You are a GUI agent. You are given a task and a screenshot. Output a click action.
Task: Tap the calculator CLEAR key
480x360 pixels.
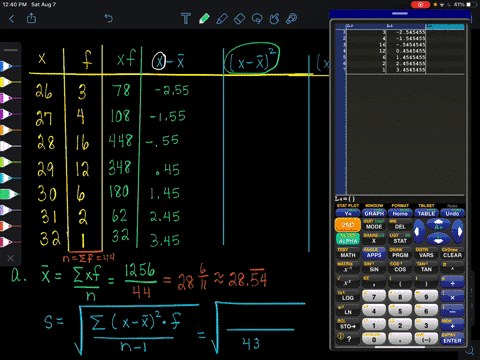(452, 255)
